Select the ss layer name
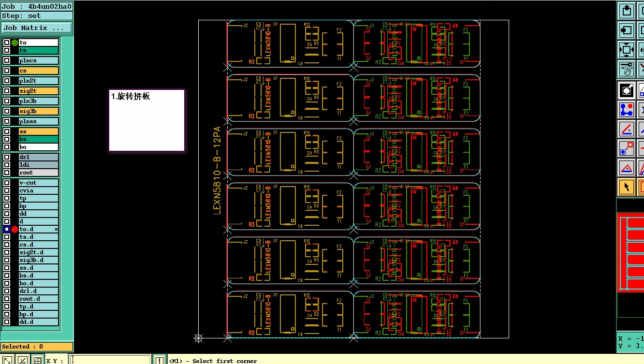This screenshot has width=644, height=364. point(39,131)
